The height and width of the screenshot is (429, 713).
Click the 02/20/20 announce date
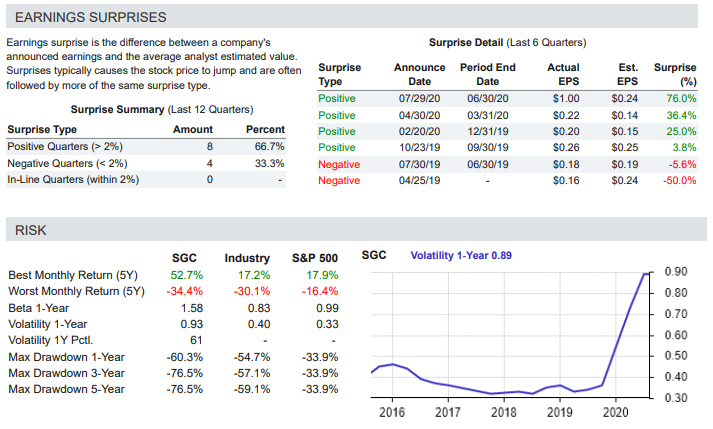click(x=419, y=131)
